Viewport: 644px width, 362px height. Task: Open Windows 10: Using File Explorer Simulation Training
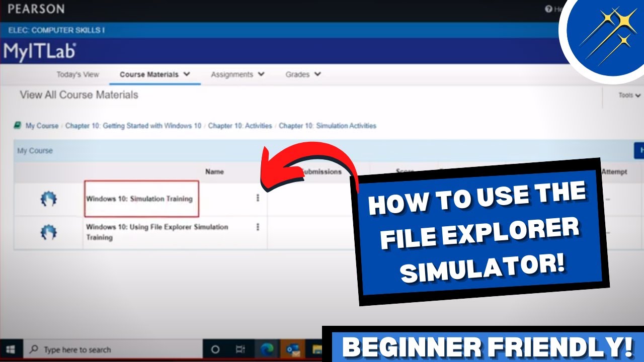tap(157, 232)
